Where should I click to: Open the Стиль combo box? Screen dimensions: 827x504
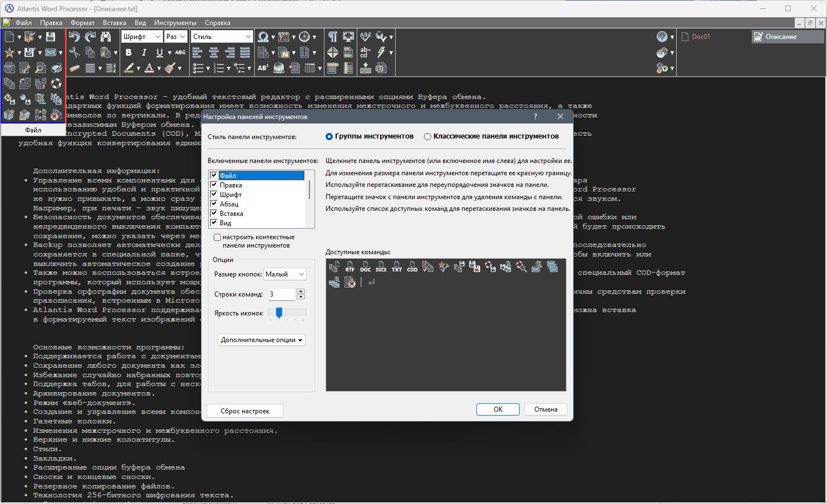222,37
